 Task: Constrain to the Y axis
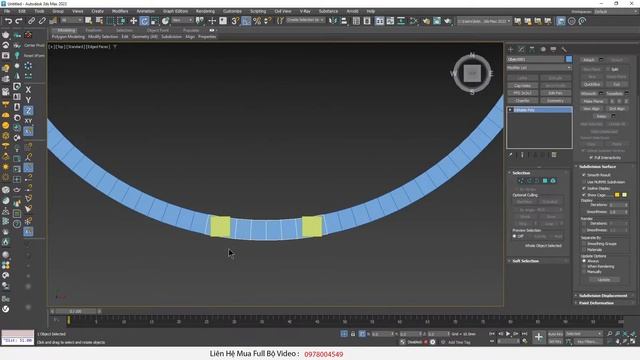[28, 100]
